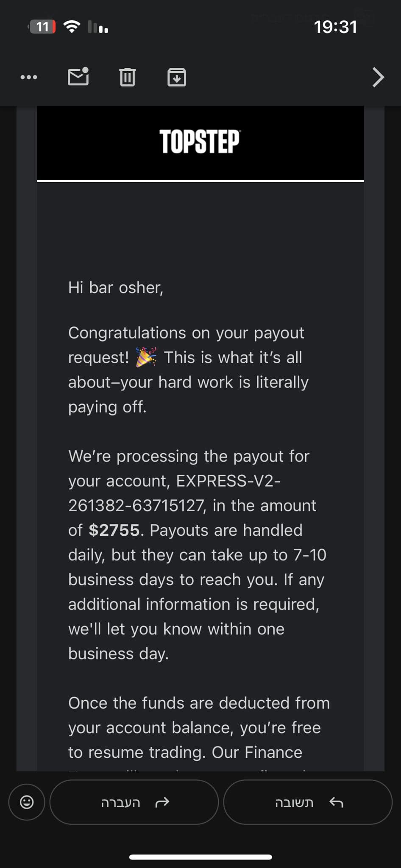
Task: Archive the email
Action: tap(177, 77)
